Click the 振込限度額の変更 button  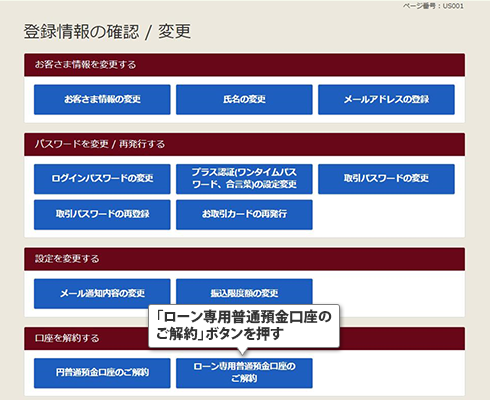[244, 292]
